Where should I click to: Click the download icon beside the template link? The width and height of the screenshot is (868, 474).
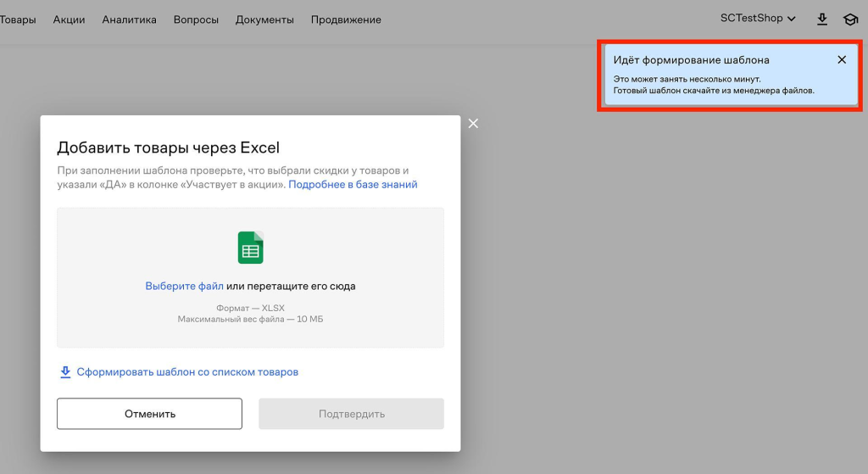pos(65,372)
